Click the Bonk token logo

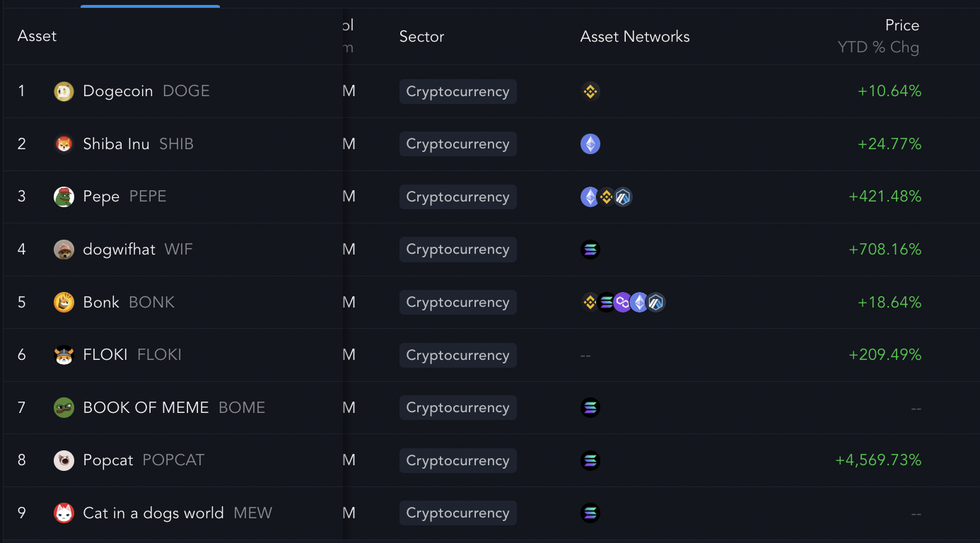(x=64, y=303)
